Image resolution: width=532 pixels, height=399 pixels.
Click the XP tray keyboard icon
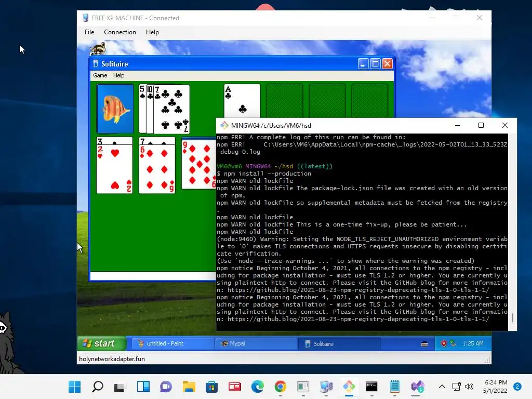(424, 344)
